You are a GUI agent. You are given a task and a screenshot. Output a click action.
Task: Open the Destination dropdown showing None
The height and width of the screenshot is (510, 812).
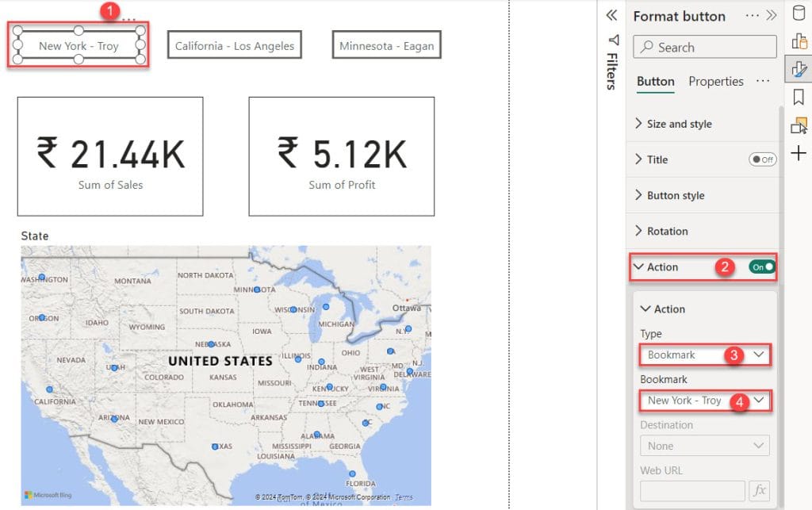pos(705,446)
